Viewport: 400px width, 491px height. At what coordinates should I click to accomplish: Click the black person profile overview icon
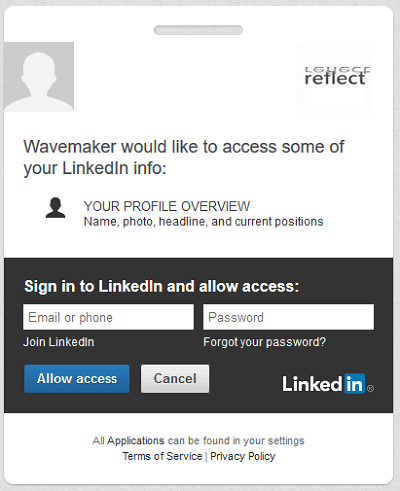click(55, 208)
